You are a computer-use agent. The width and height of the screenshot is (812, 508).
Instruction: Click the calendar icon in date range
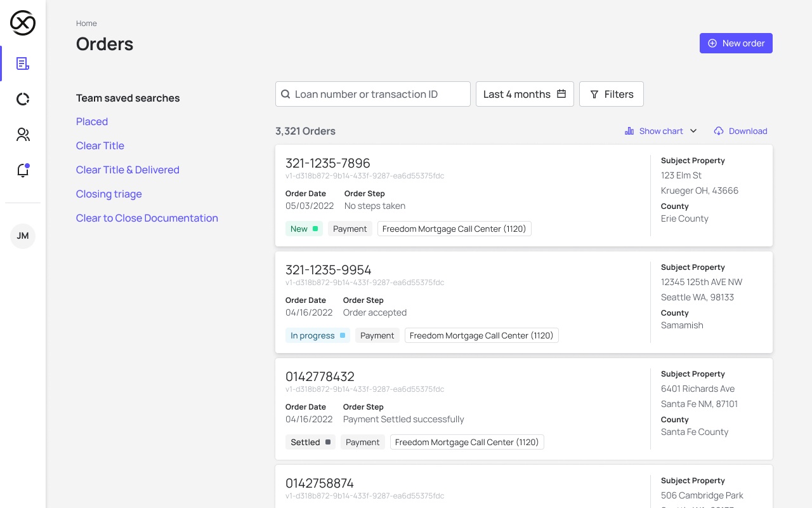(x=561, y=94)
